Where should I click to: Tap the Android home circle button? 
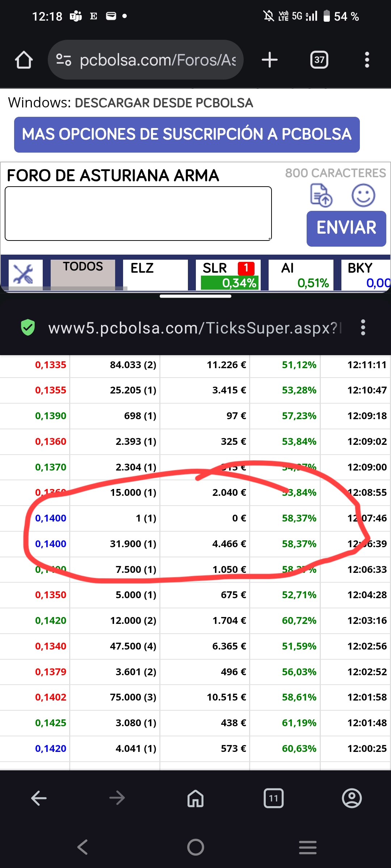click(195, 847)
